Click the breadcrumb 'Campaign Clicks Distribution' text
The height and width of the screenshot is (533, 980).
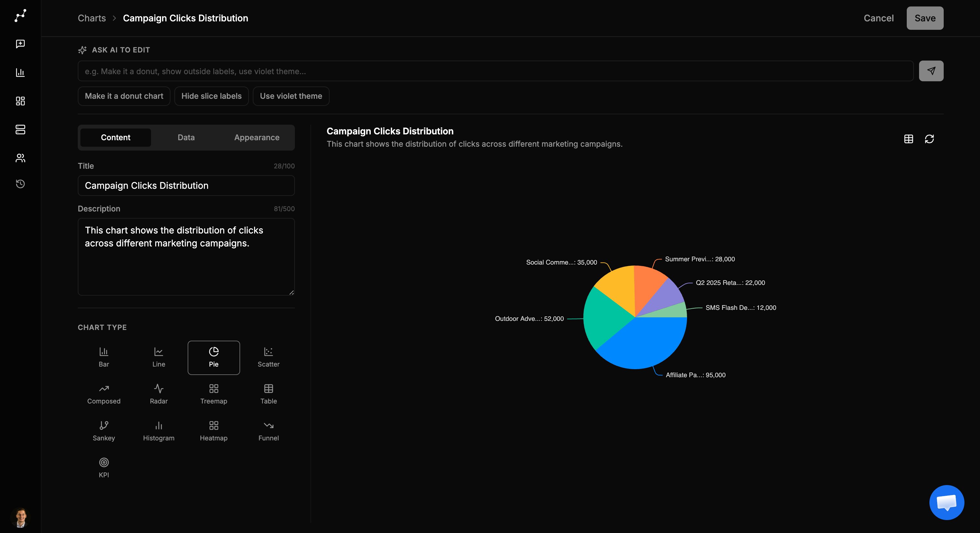pyautogui.click(x=185, y=18)
